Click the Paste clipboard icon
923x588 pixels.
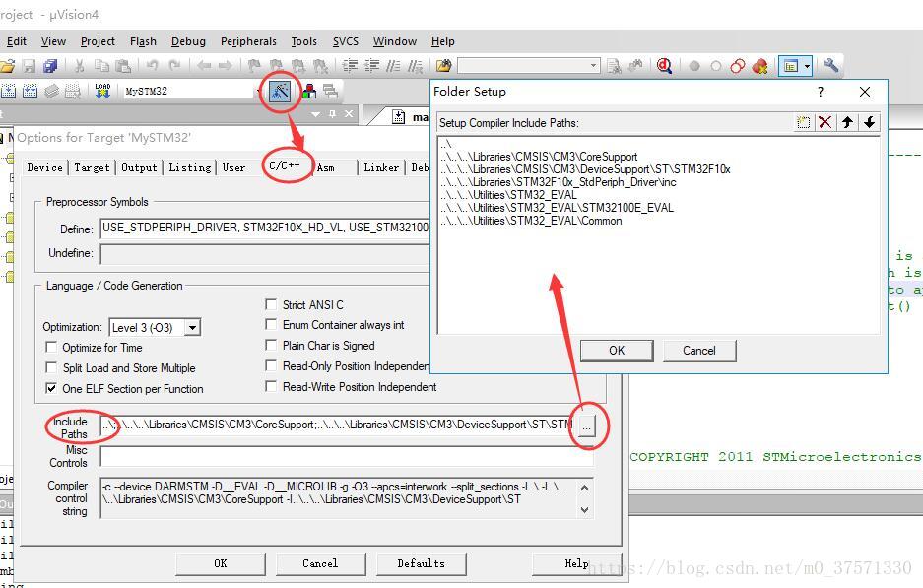[122, 66]
